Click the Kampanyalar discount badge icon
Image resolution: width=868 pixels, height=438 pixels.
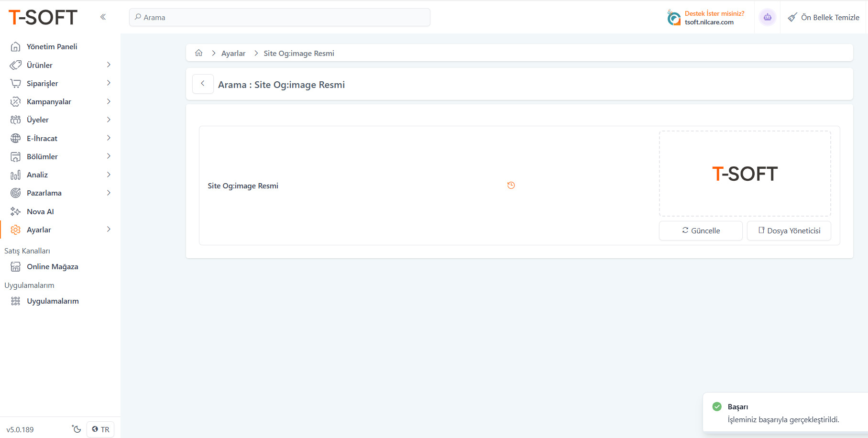pyautogui.click(x=16, y=101)
